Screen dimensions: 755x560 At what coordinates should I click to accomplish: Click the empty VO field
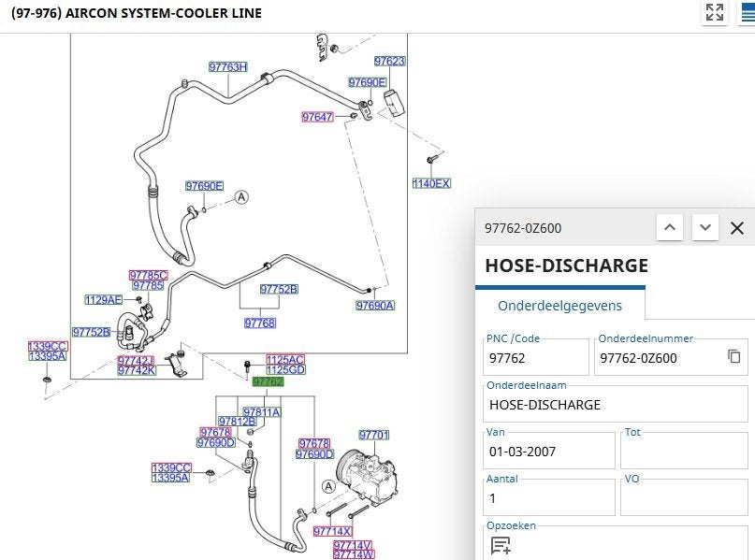point(684,497)
